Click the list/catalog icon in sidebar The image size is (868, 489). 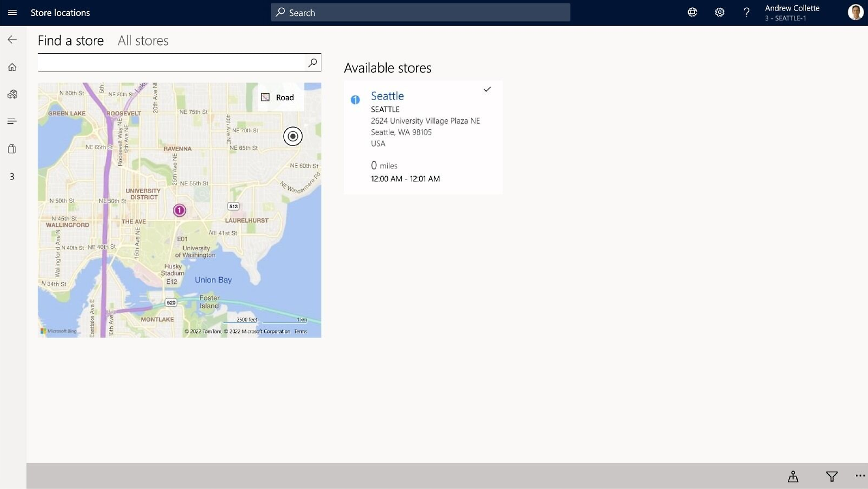12,121
